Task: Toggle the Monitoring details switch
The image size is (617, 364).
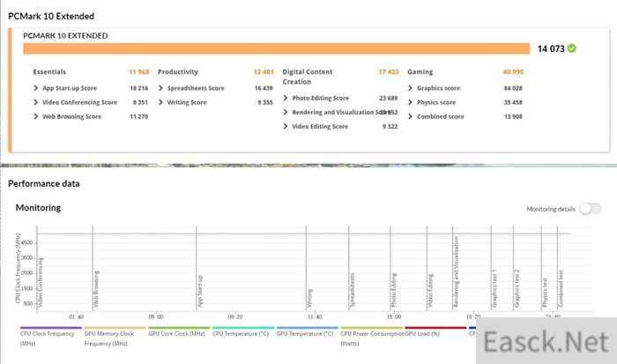Action: [x=591, y=209]
